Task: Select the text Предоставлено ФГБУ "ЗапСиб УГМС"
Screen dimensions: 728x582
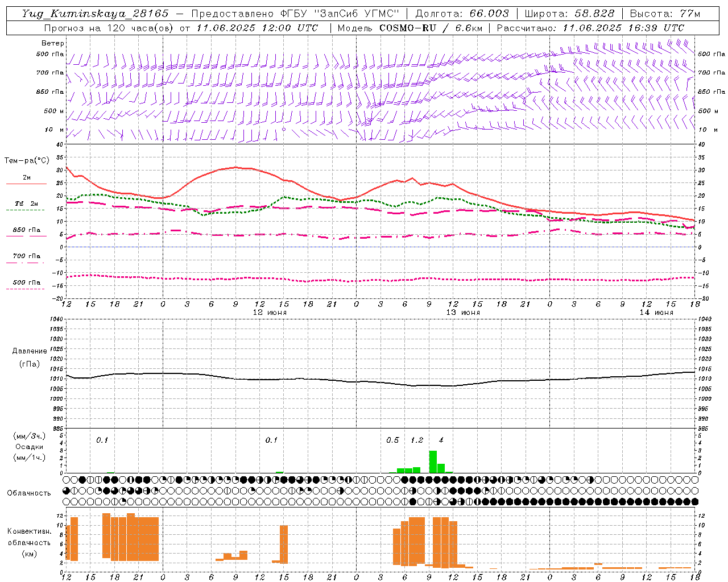Action: pyautogui.click(x=295, y=14)
